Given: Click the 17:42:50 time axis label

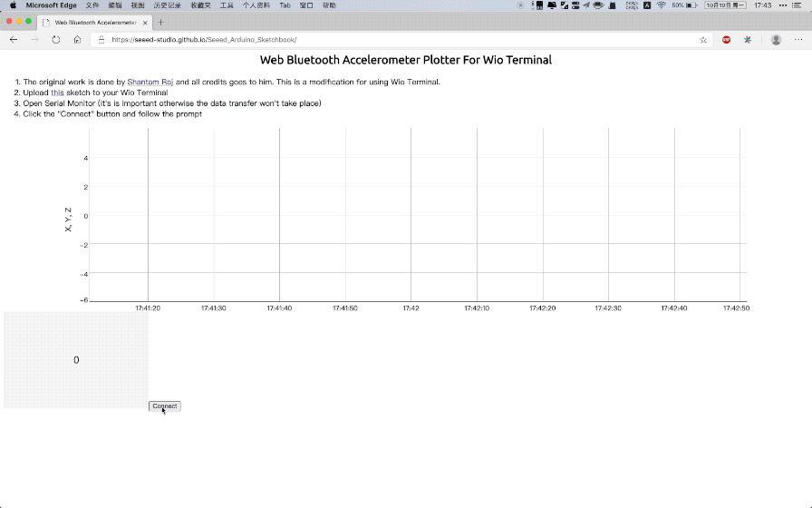Looking at the screenshot, I should [x=737, y=308].
